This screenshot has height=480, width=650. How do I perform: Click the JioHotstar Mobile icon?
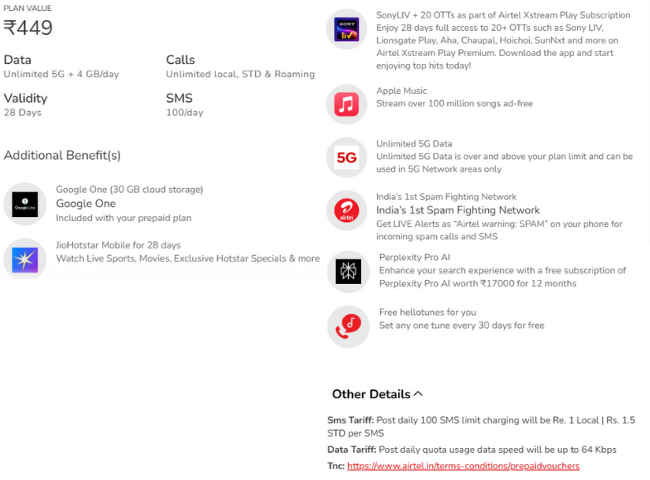tap(25, 259)
